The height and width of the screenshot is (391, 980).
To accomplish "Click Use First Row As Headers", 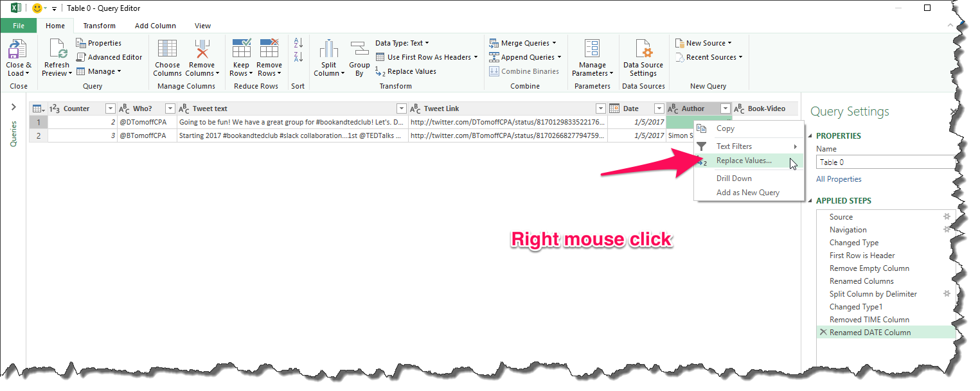I will (427, 56).
